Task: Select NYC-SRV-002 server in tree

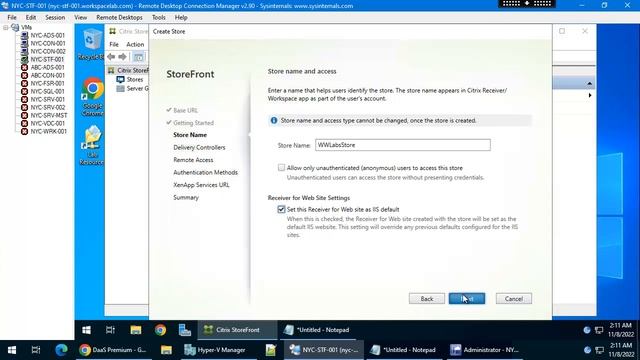Action: (x=48, y=107)
